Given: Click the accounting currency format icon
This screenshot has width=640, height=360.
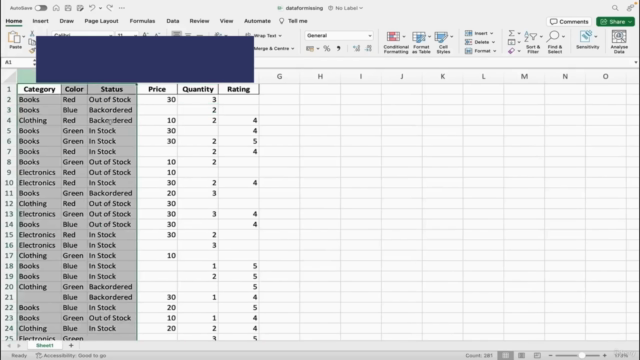Looking at the screenshot, I should pos(310,49).
